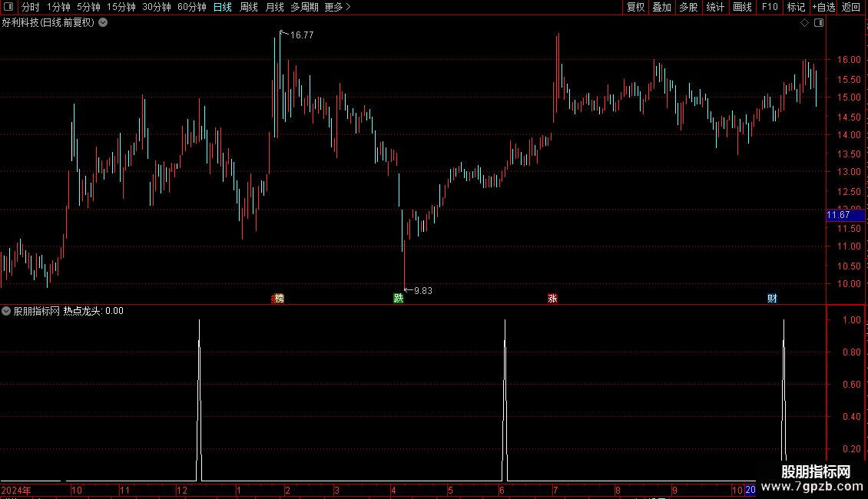Click the 10.00 price axis label
This screenshot has width=868, height=499.
849,284
